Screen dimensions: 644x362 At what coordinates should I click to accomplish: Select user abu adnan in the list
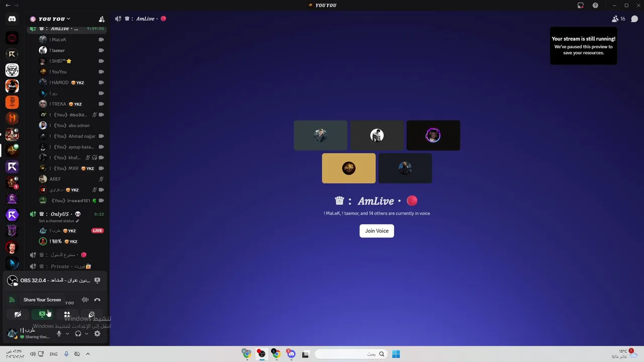click(71, 126)
